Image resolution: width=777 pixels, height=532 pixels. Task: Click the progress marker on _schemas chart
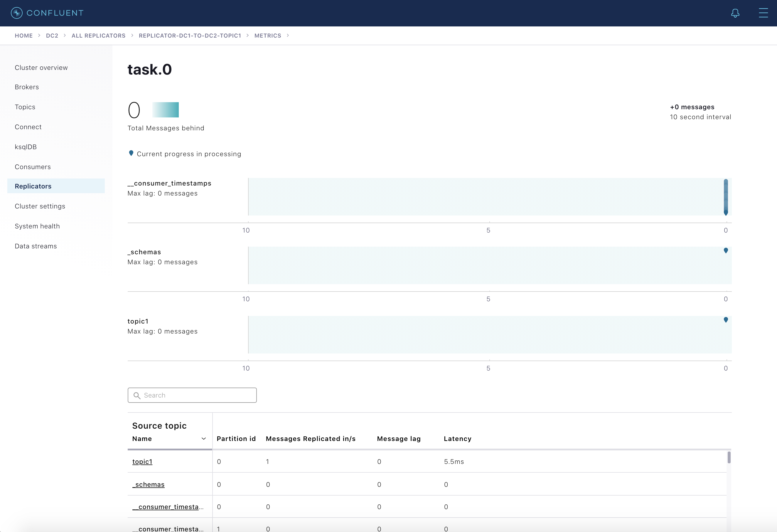726,250
